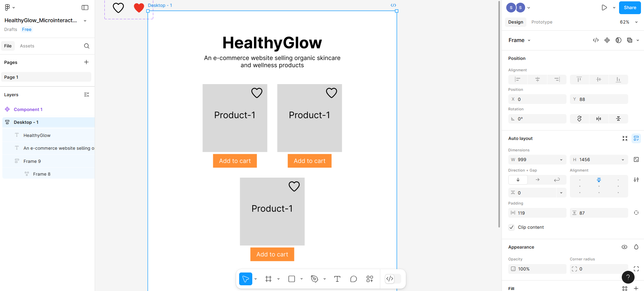Select the Text tool in toolbar

click(x=337, y=279)
